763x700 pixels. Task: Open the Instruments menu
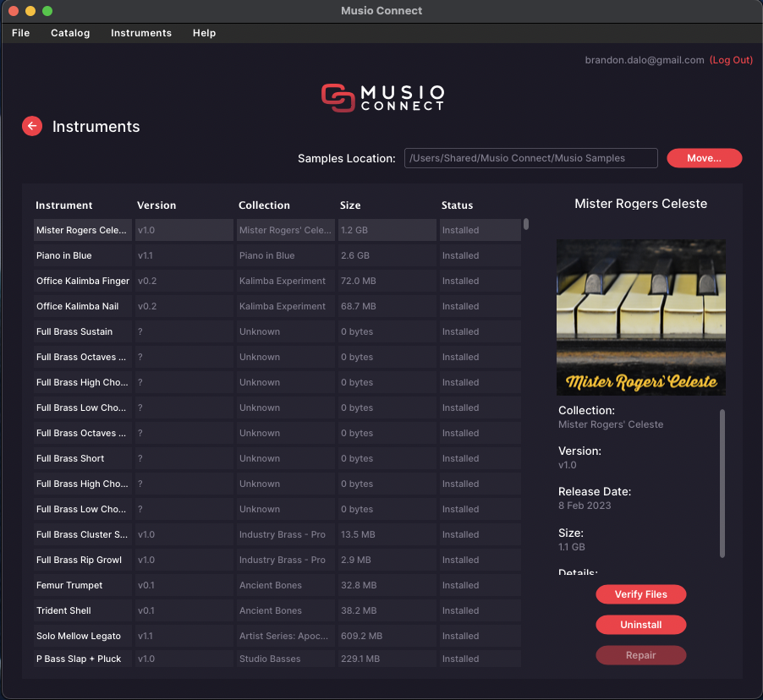141,33
